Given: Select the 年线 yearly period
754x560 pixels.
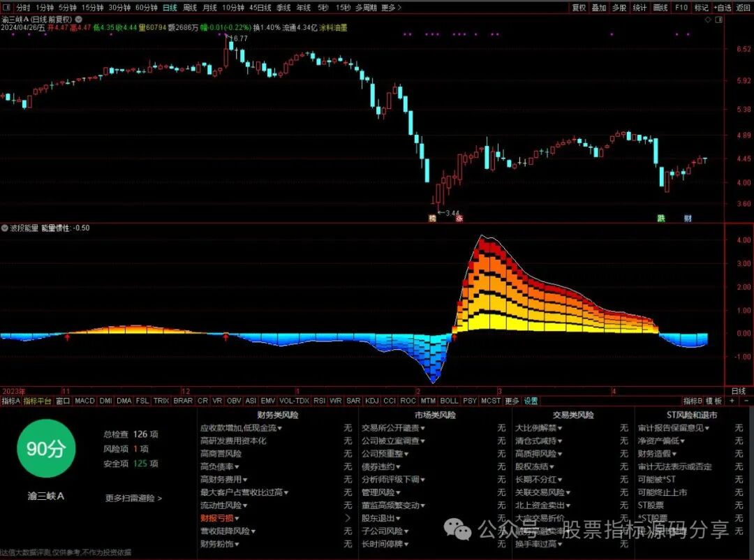Looking at the screenshot, I should pyautogui.click(x=304, y=8).
